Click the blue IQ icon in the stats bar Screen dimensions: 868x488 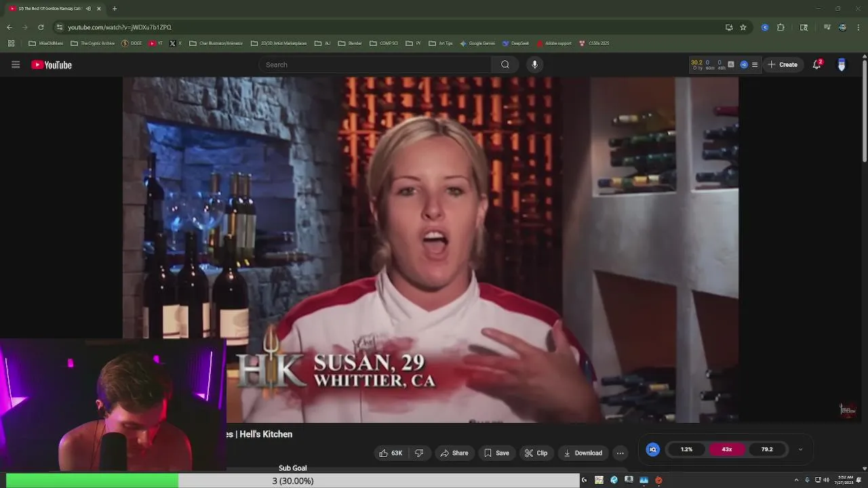(x=744, y=65)
